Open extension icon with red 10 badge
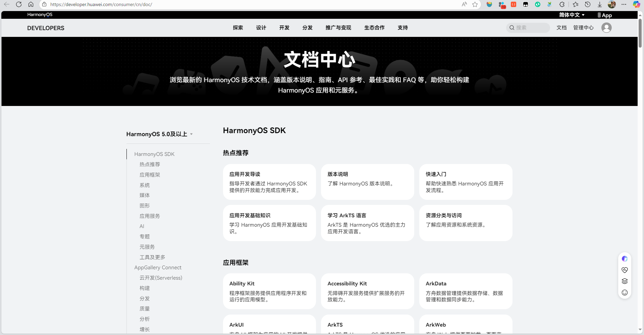The width and height of the screenshot is (644, 335). tap(502, 5)
